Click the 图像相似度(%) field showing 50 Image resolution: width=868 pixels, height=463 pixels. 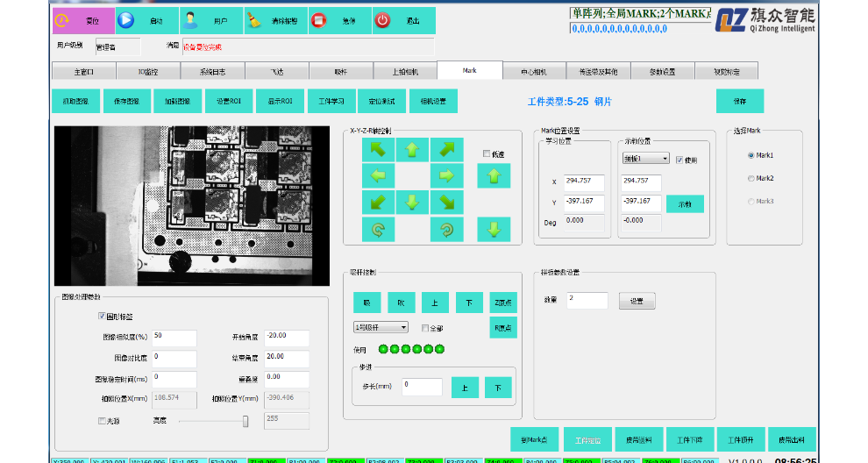pyautogui.click(x=174, y=338)
